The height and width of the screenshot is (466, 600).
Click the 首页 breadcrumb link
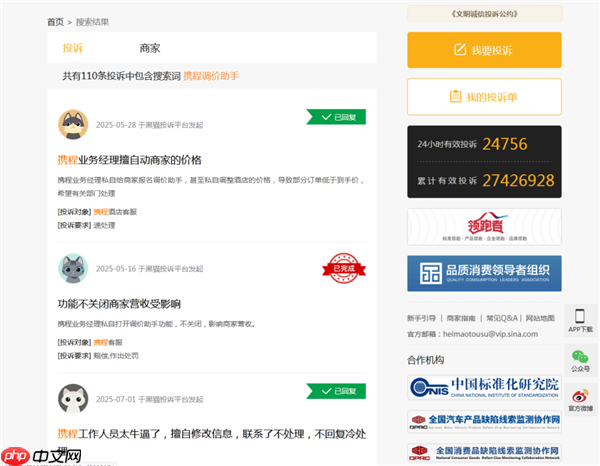[55, 21]
